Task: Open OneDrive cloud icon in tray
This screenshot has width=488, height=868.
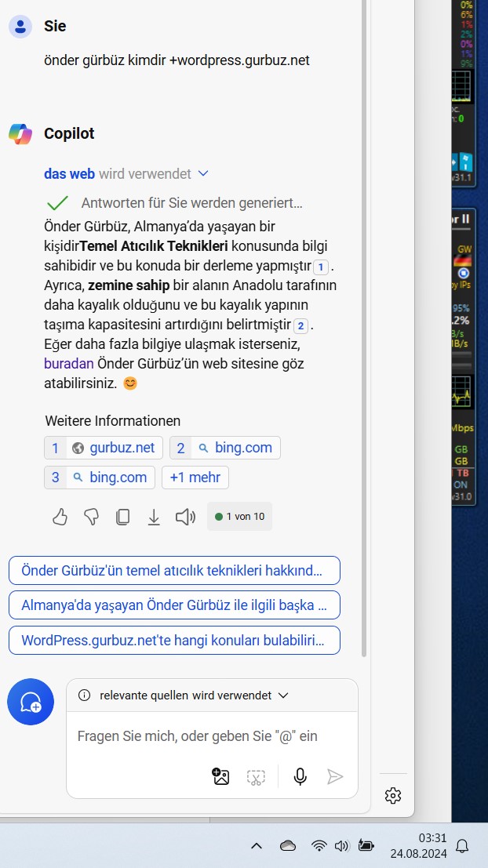Action: [x=288, y=845]
